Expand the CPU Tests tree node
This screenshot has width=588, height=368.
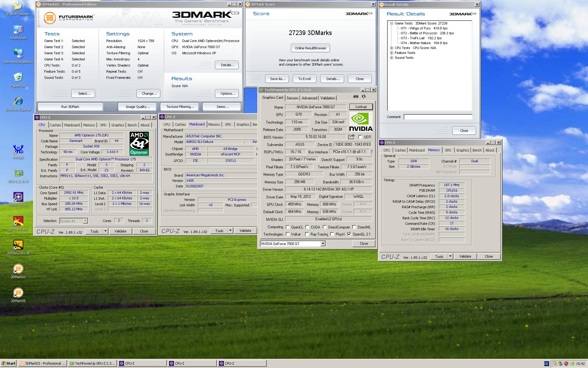click(391, 48)
